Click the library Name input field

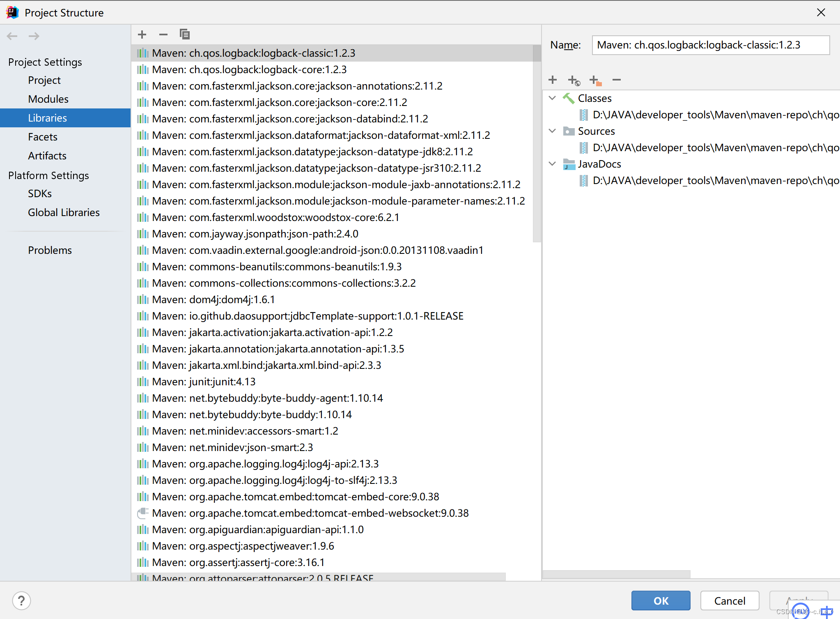[710, 45]
